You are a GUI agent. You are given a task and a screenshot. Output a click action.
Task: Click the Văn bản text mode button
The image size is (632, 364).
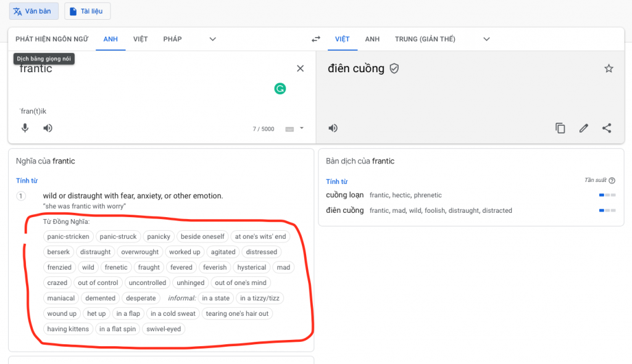pos(34,11)
